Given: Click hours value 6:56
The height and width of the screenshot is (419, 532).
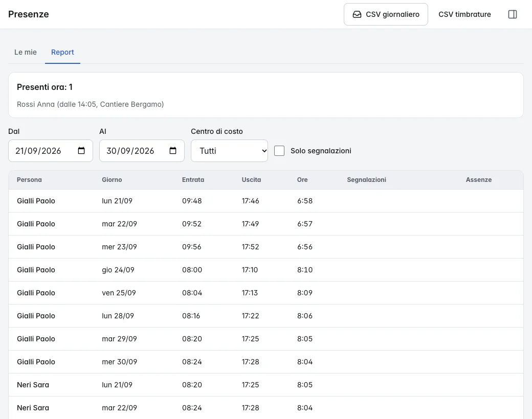Looking at the screenshot, I should (305, 247).
